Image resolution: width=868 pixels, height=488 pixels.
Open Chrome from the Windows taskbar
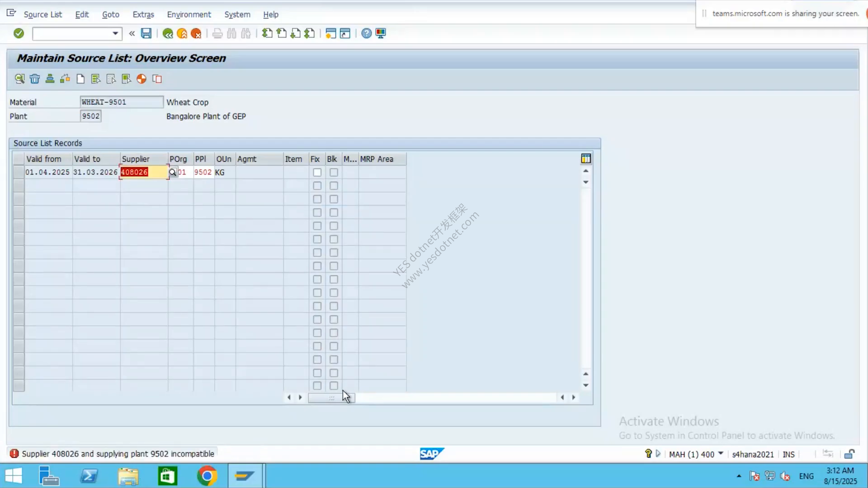(x=207, y=476)
